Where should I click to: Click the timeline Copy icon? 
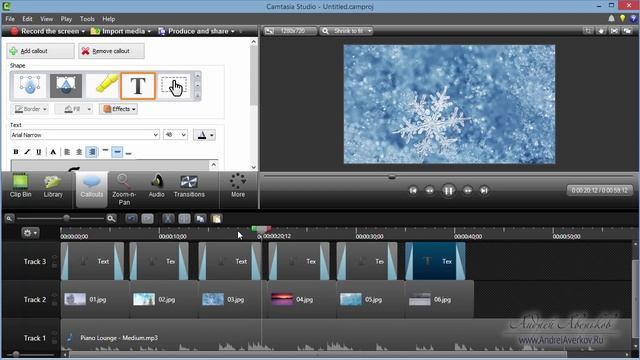click(200, 219)
